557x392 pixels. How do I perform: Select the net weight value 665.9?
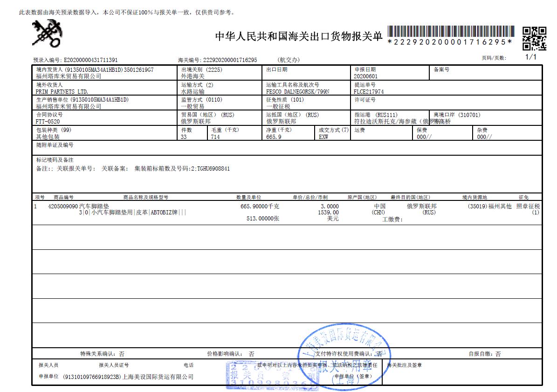pyautogui.click(x=274, y=137)
